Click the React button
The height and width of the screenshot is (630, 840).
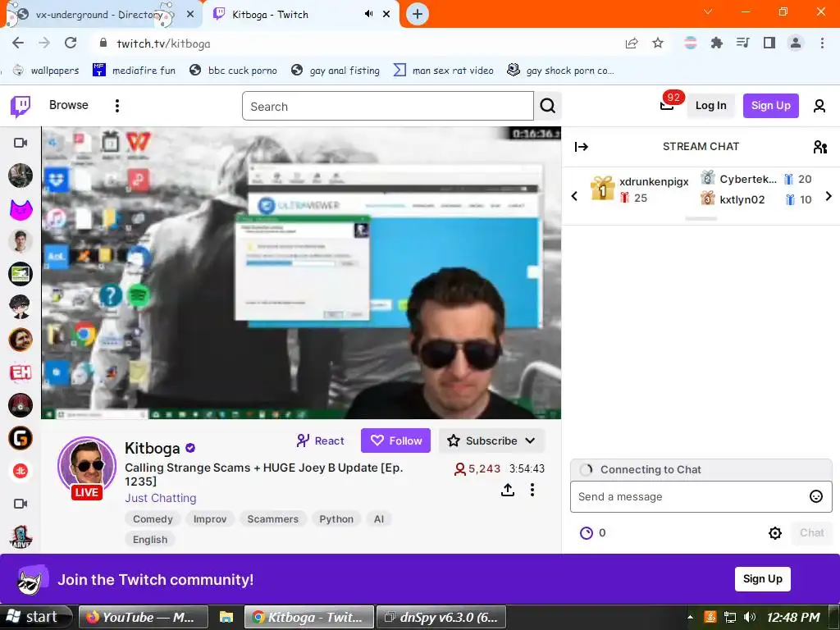point(321,441)
